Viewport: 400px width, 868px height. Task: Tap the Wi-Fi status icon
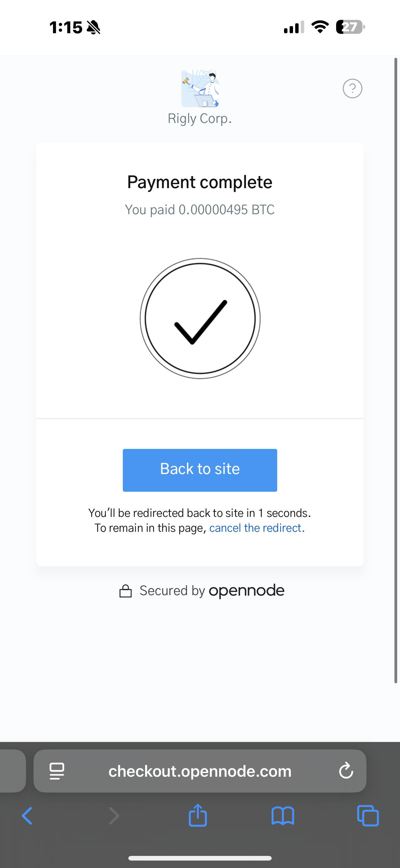[x=320, y=27]
